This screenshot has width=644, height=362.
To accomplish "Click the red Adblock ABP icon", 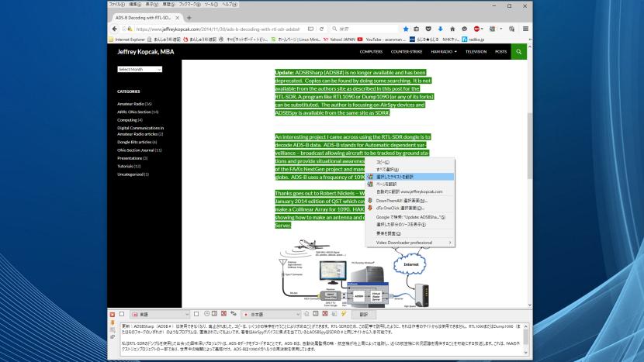I will 476,29.
